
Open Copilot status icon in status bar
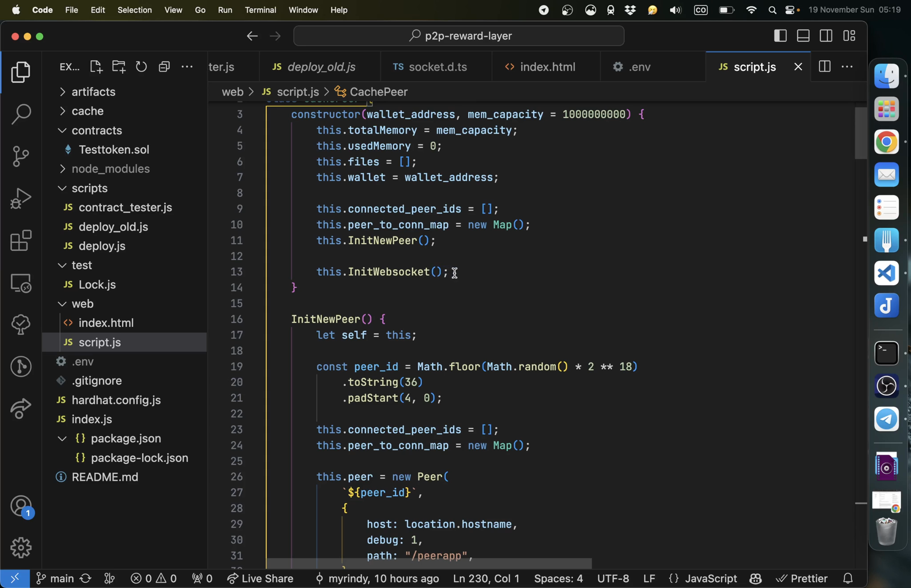(x=755, y=578)
